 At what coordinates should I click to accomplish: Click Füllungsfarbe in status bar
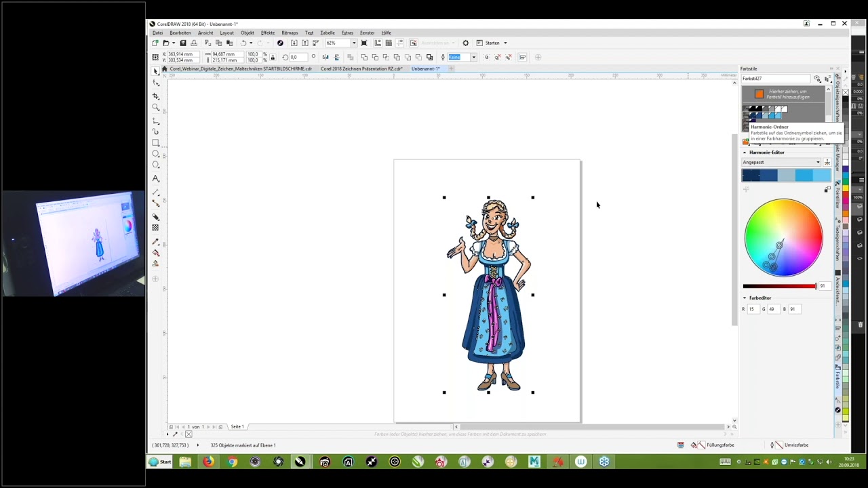point(719,445)
